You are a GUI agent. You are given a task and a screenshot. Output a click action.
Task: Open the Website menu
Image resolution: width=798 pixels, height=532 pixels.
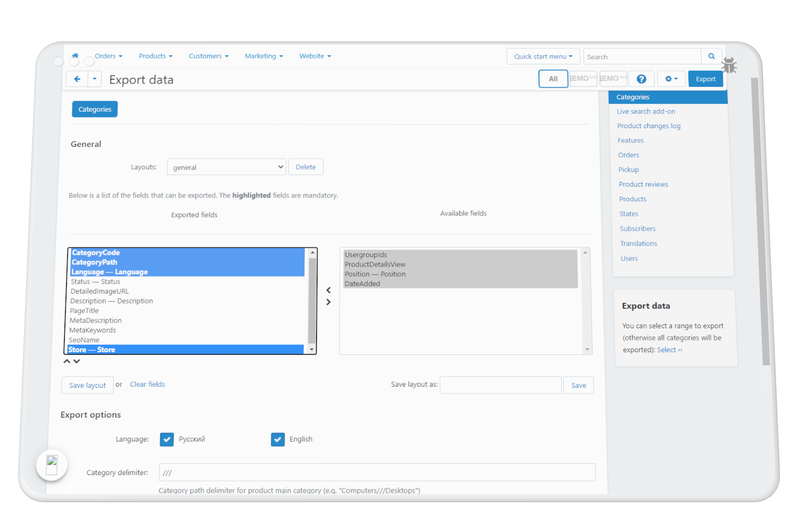[x=315, y=56]
